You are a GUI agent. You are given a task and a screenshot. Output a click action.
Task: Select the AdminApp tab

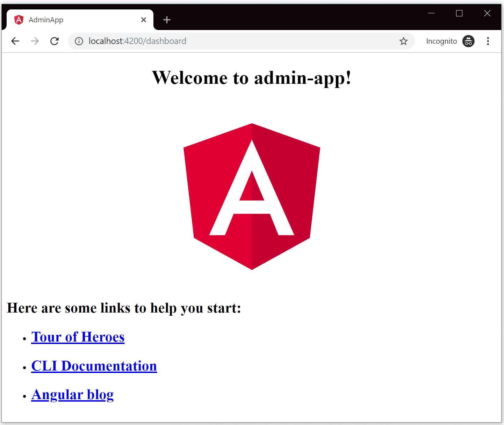point(80,20)
